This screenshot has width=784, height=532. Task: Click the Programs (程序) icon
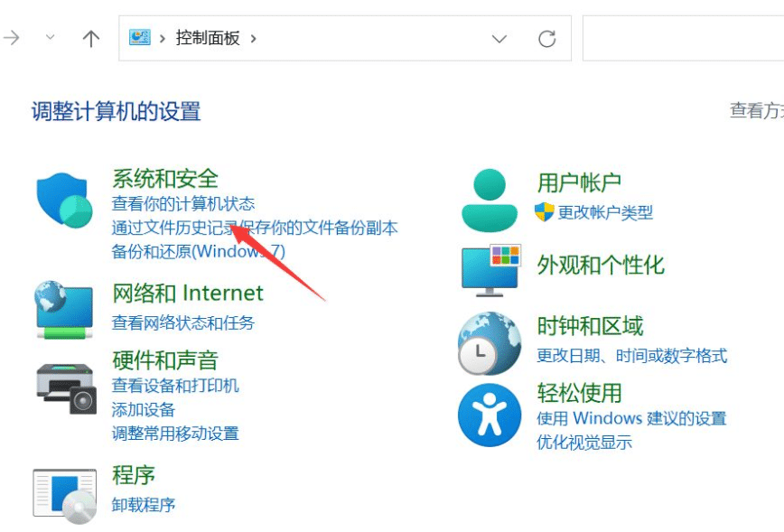(x=63, y=490)
